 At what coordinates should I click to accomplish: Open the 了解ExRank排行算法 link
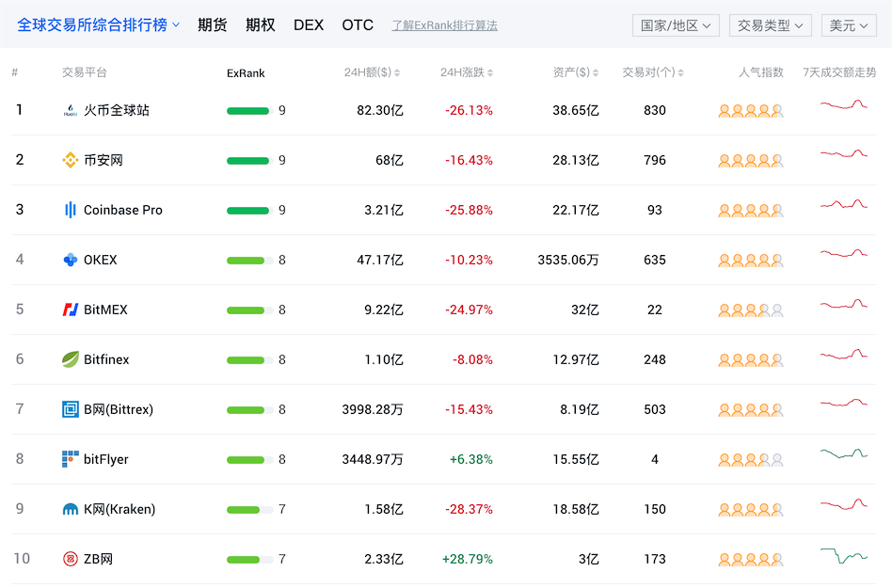click(444, 25)
